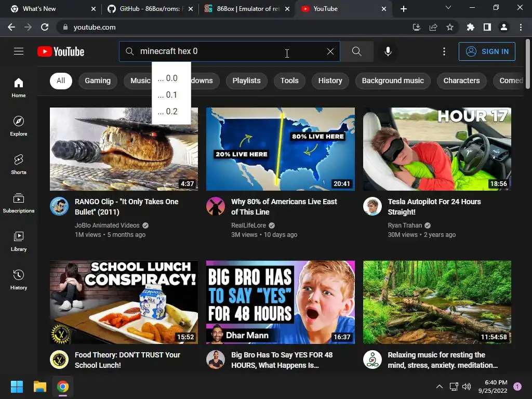Open the RANGO Clip video thumbnail

click(124, 149)
